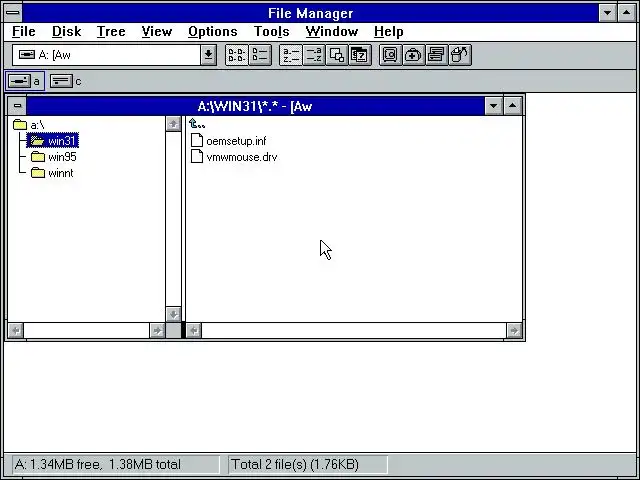Open the Backup safe icon in toolbar
This screenshot has width=640, height=480.
pyautogui.click(x=391, y=55)
